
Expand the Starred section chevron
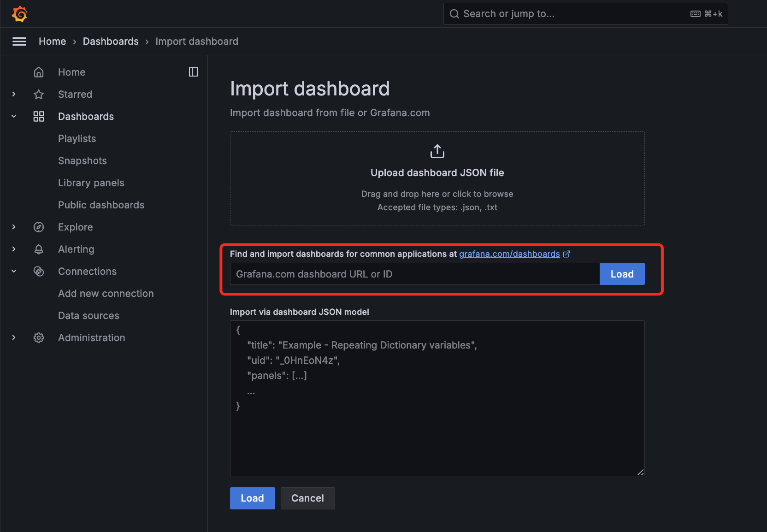coord(14,94)
